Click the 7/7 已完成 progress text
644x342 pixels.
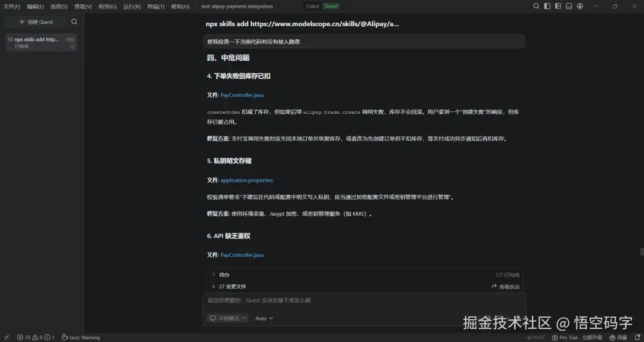507,275
